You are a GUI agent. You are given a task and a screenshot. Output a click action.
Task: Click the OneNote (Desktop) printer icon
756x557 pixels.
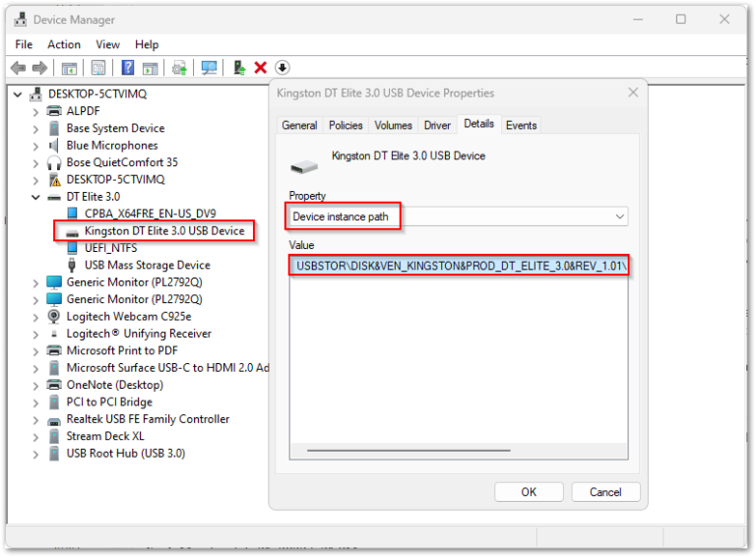point(54,385)
